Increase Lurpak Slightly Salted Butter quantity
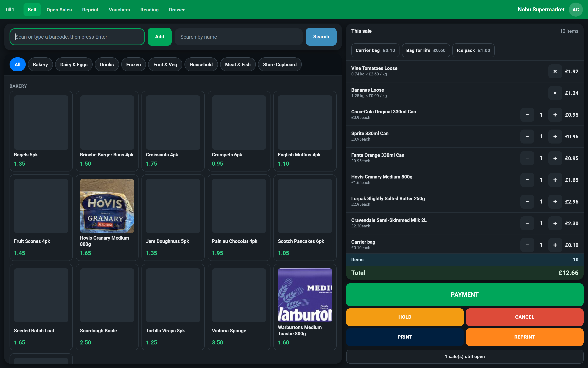This screenshot has width=588, height=368. click(555, 201)
